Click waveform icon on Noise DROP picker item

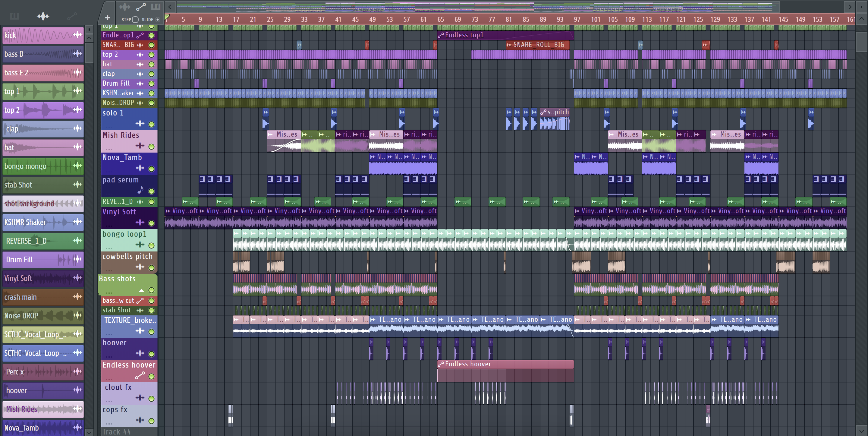pyautogui.click(x=77, y=315)
